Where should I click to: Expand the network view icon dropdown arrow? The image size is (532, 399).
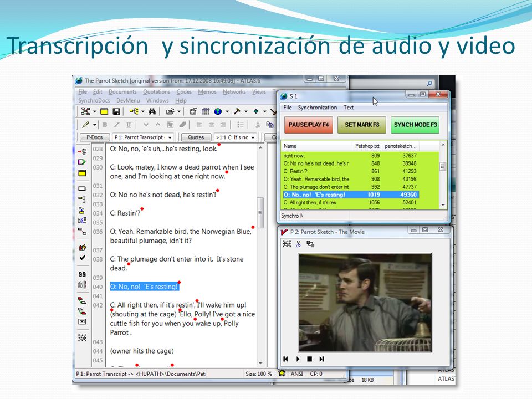tap(95, 111)
